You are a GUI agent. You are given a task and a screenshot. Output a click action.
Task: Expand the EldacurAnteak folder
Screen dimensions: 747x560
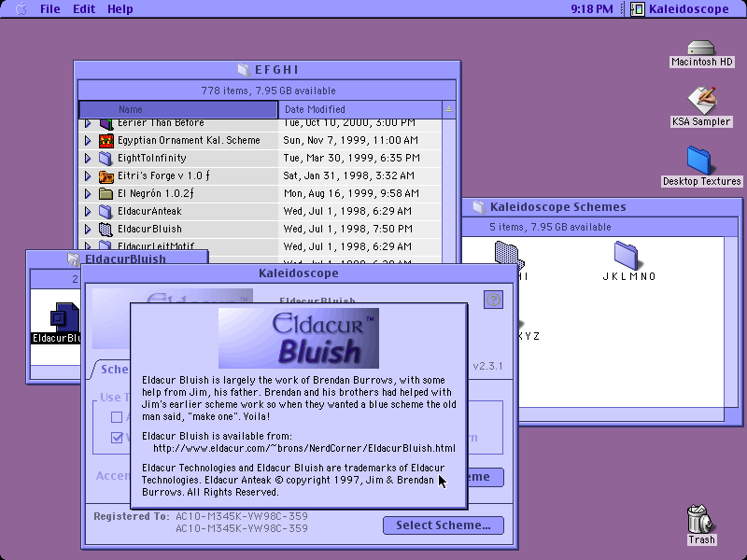tap(88, 212)
